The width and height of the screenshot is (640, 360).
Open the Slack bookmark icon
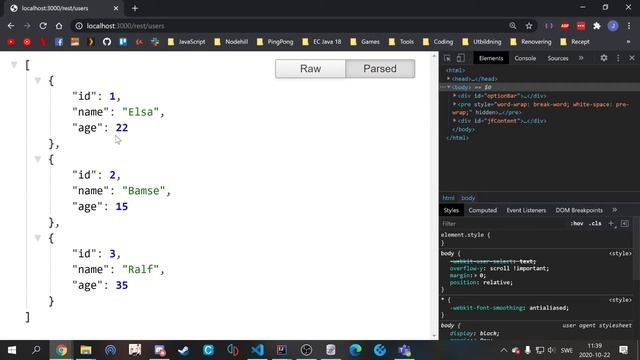click(155, 42)
